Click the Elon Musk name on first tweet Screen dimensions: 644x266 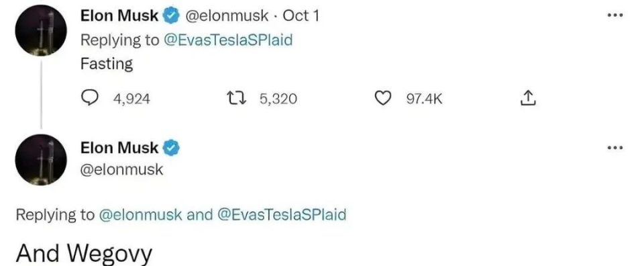coord(119,16)
